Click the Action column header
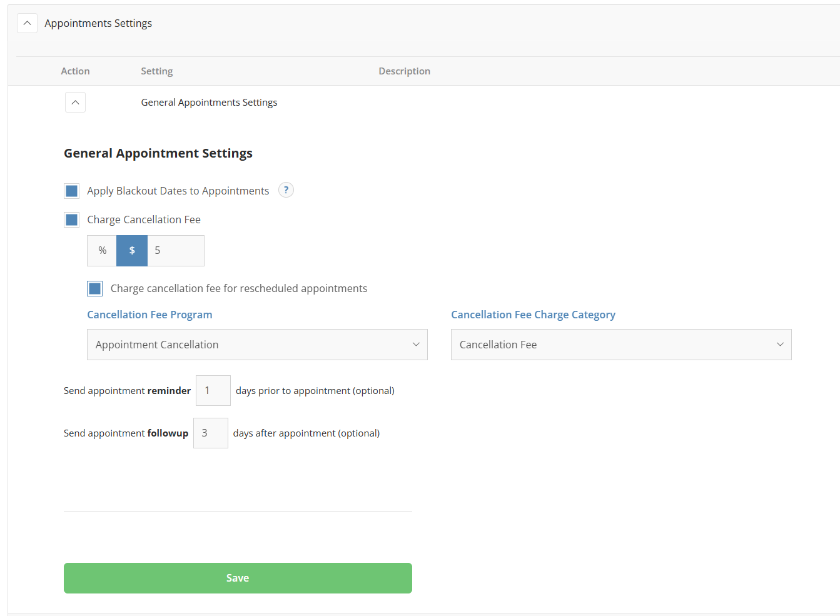Viewport: 840px width, 616px height. 75,71
